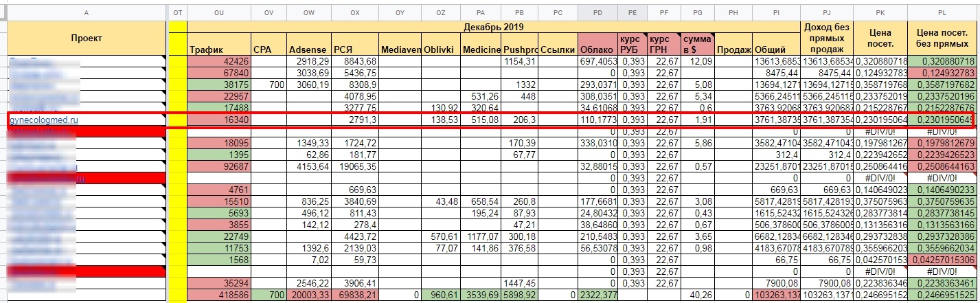Select traffic cell with value 1568

[219, 260]
